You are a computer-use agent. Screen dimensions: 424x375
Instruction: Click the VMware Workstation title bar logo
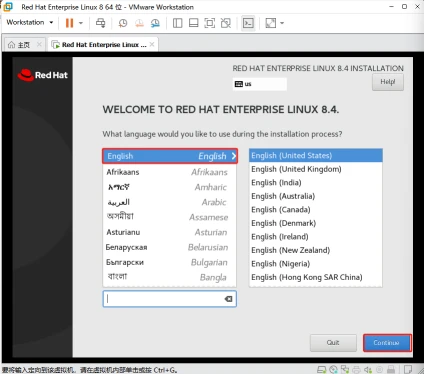[8, 7]
